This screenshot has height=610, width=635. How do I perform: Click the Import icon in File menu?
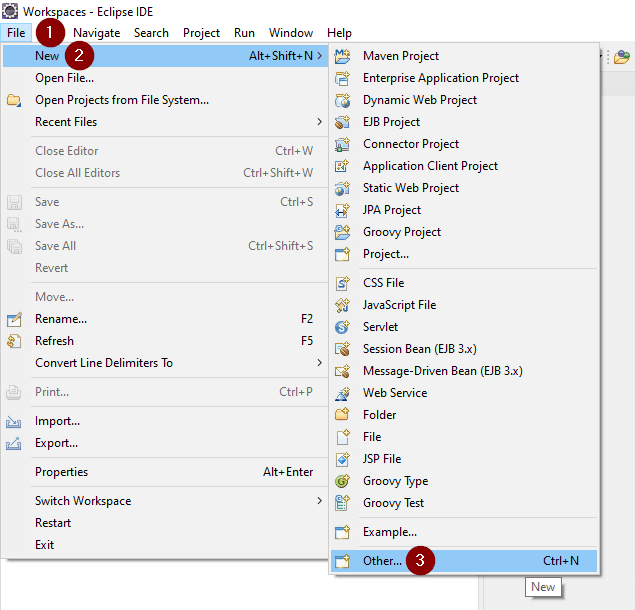(14, 421)
